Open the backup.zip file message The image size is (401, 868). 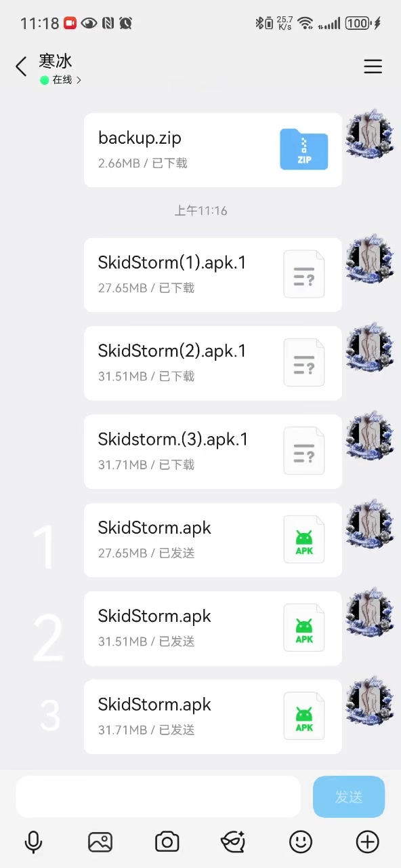pos(213,150)
